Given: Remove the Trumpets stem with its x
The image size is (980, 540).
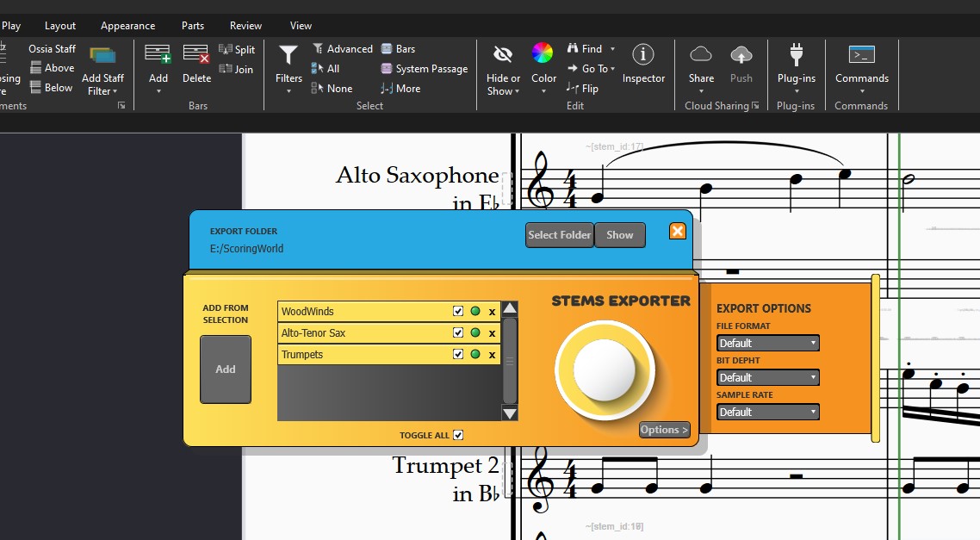Looking at the screenshot, I should [492, 355].
